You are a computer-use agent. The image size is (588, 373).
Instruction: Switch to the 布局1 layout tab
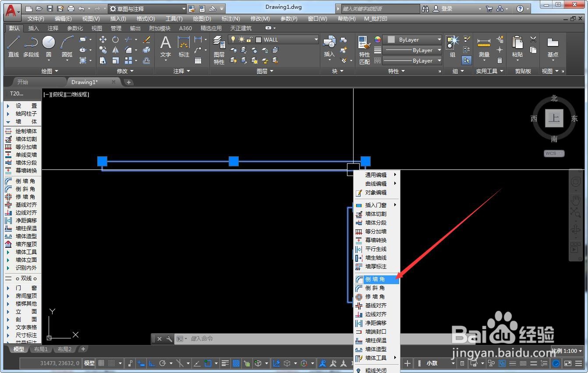coord(41,349)
